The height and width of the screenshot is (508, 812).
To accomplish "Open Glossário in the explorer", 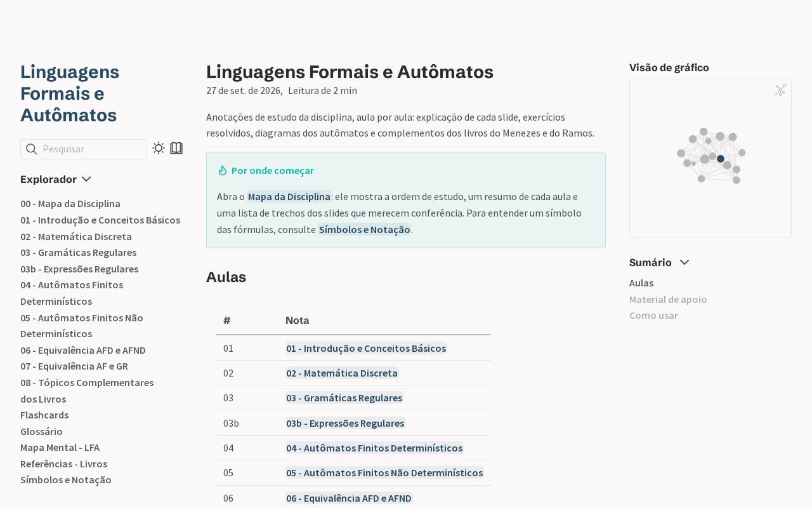I will point(41,432).
